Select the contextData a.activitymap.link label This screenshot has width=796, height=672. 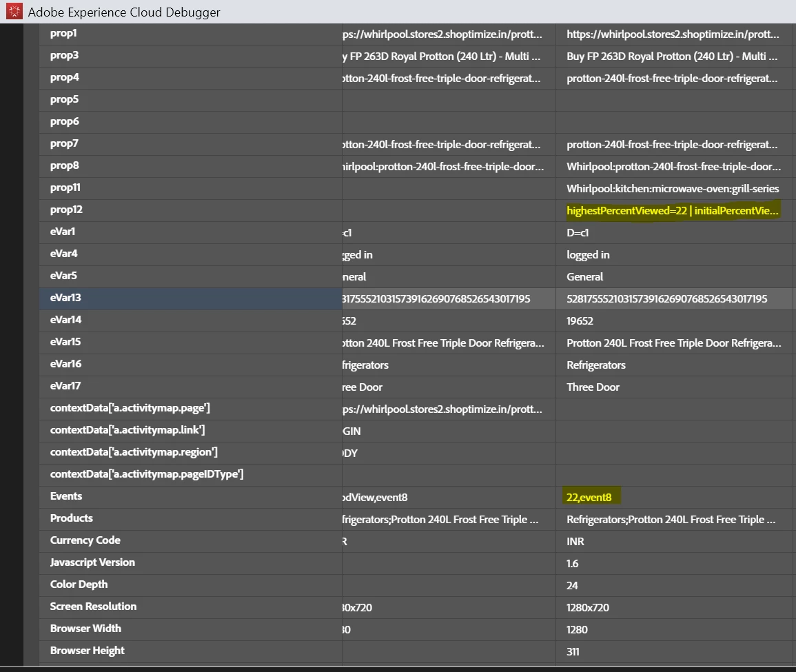127,430
